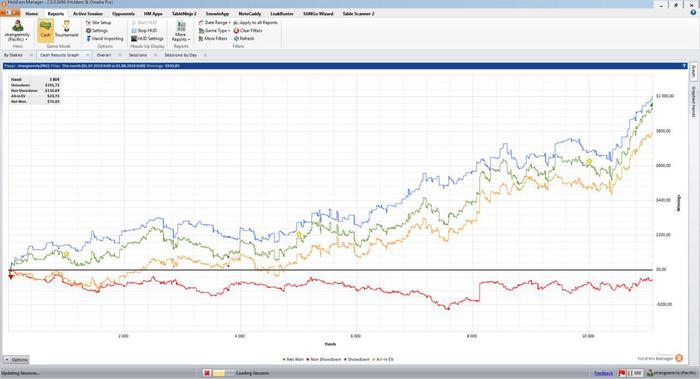This screenshot has width=700, height=379.
Task: Close the Overall report tab
Action: (120, 55)
